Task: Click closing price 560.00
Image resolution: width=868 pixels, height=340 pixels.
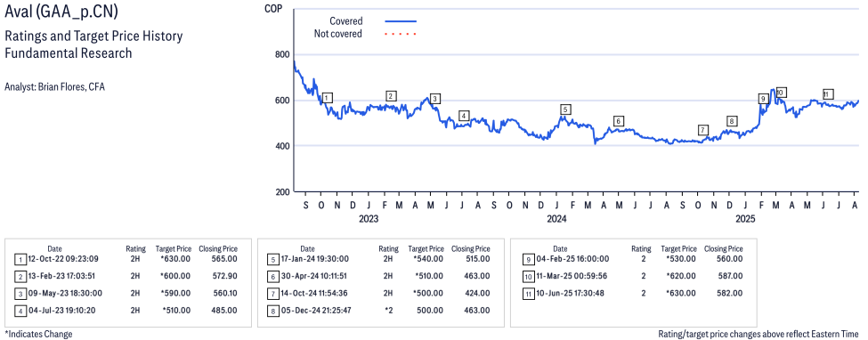Action: [x=730, y=259]
